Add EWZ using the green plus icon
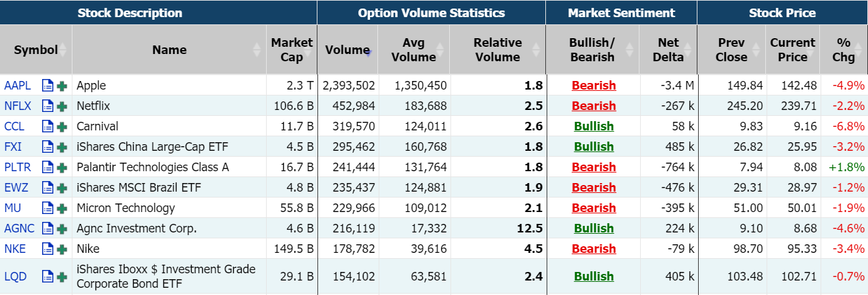 pyautogui.click(x=62, y=188)
